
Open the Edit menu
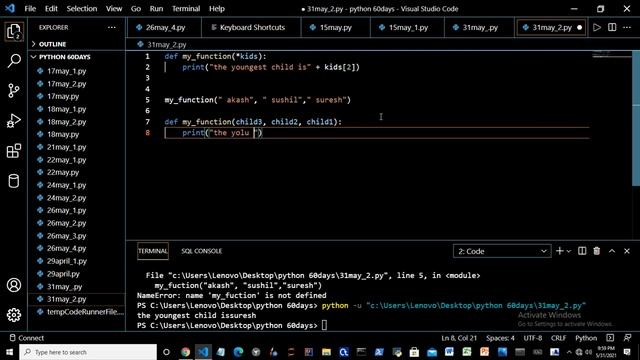click(x=51, y=9)
